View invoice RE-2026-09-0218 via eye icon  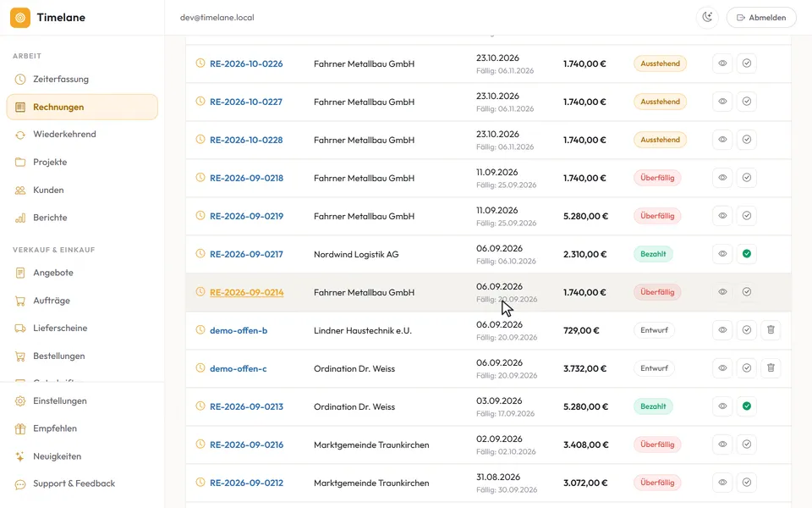click(722, 178)
